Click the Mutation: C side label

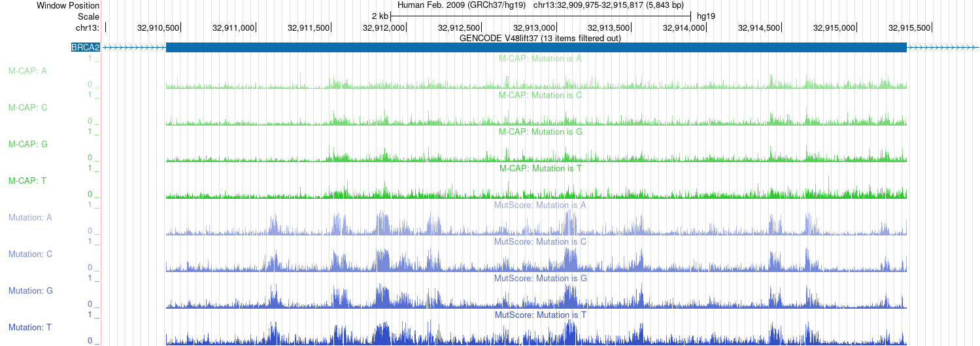click(x=30, y=254)
